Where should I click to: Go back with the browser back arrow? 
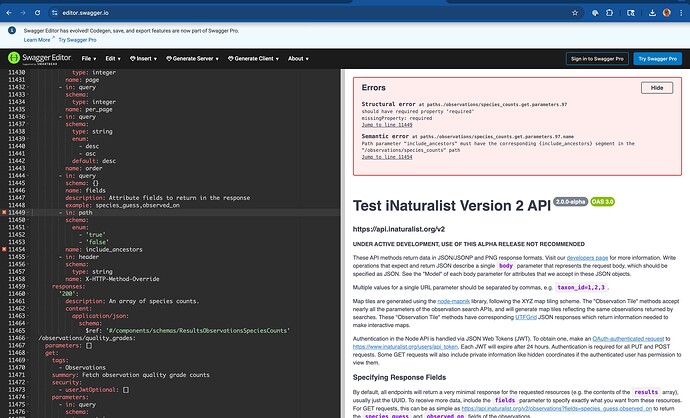tap(9, 13)
